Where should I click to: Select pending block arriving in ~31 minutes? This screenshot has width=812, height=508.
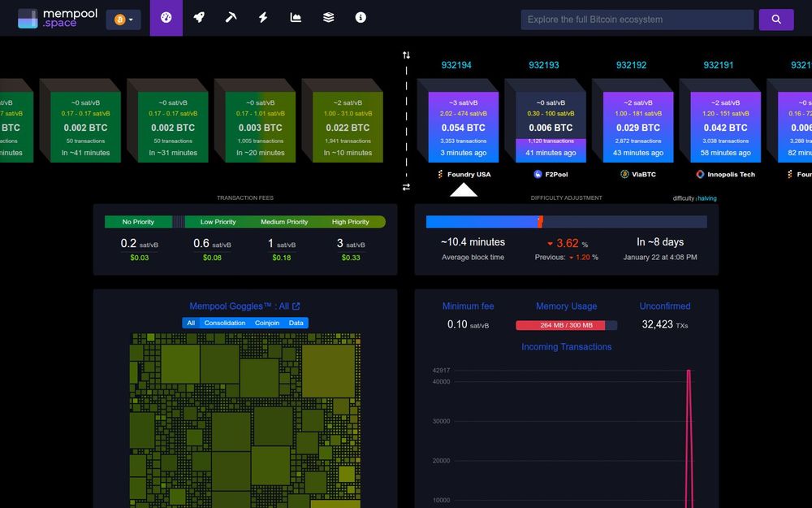tap(173, 127)
